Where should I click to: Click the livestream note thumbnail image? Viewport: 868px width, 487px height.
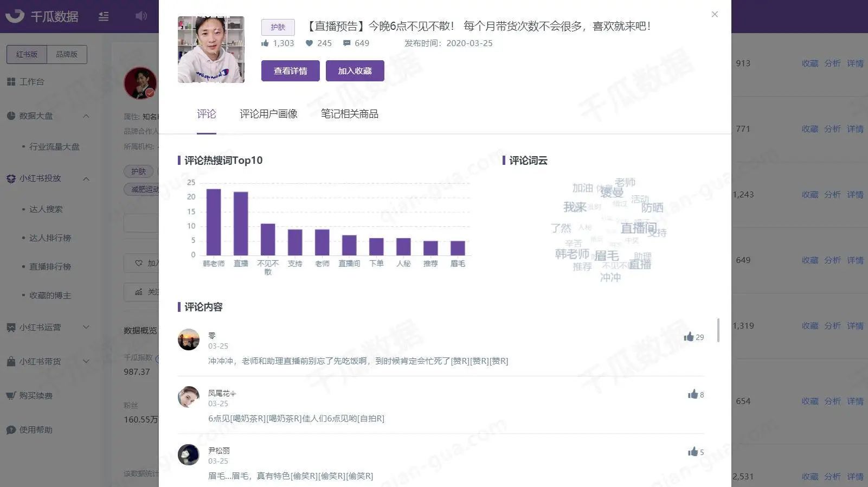(x=211, y=49)
